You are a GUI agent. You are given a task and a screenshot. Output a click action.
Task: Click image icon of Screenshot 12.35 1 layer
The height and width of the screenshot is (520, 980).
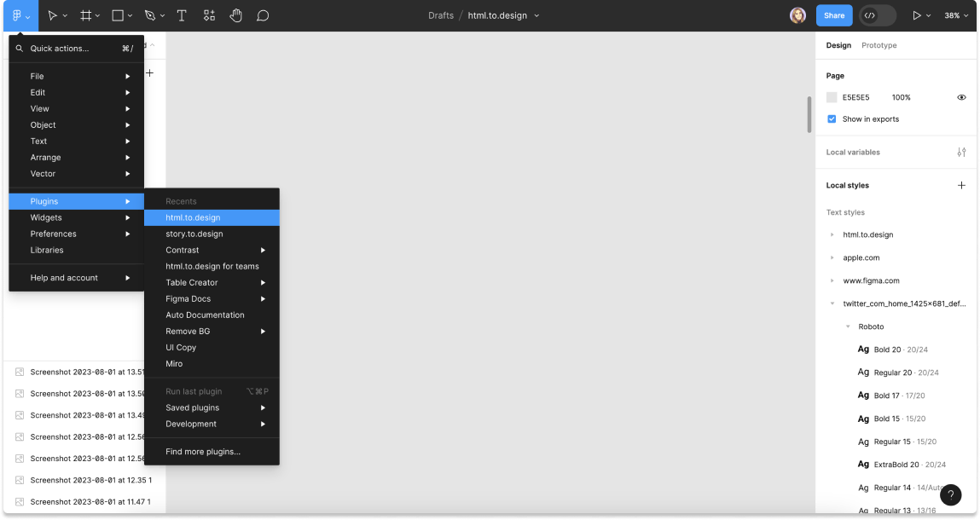click(20, 480)
